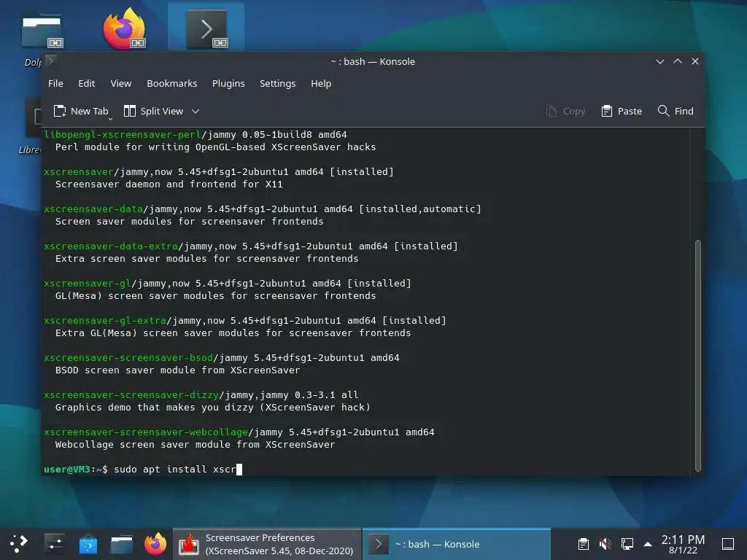The height and width of the screenshot is (560, 747).
Task: Click 'Screensaver daemon and frontend for X11' line
Action: click(169, 184)
